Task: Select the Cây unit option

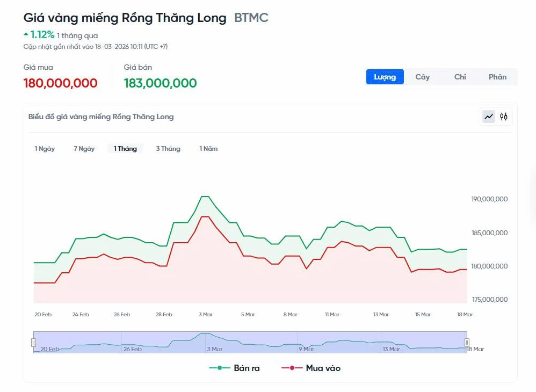Action: [422, 77]
